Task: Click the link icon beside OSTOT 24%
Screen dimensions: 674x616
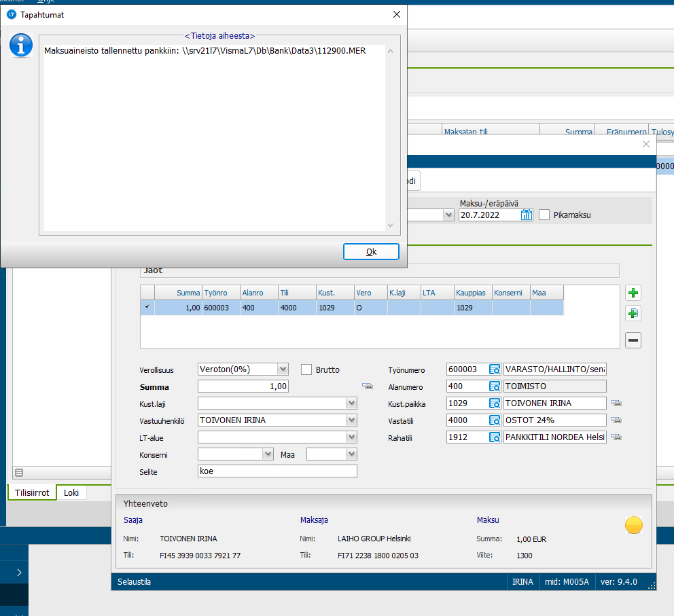Action: [x=616, y=420]
